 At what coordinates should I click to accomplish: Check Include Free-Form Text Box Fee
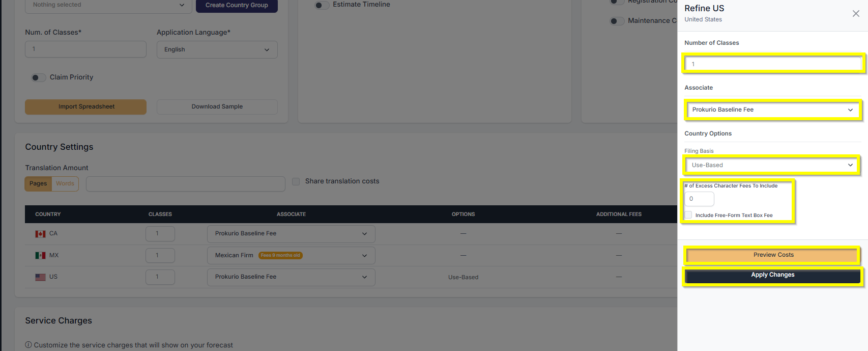click(688, 215)
